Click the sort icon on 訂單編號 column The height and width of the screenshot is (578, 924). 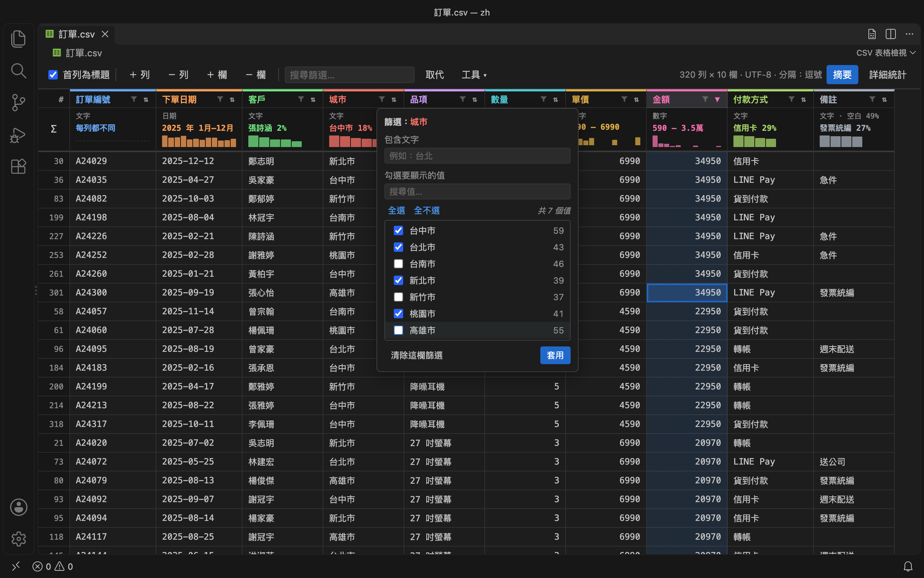click(x=146, y=99)
